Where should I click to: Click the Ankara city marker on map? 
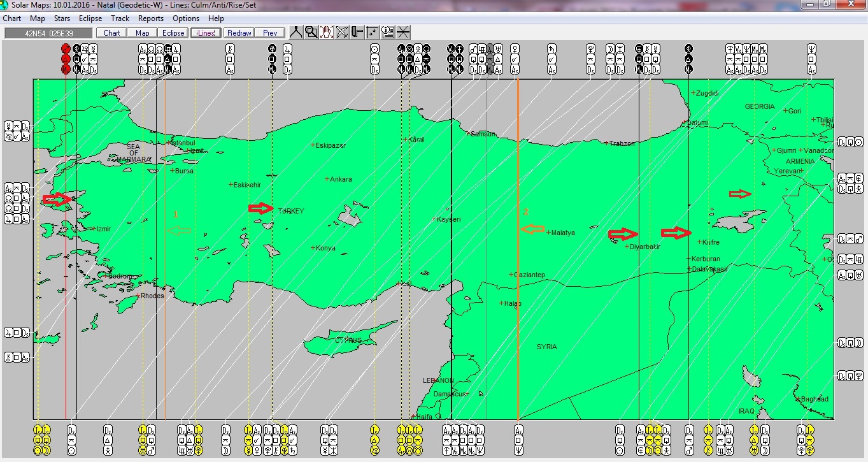[x=327, y=179]
